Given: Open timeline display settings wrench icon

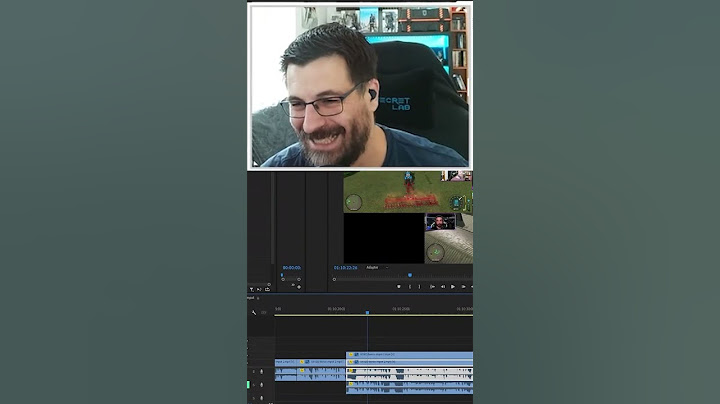Looking at the screenshot, I should pos(254,313).
